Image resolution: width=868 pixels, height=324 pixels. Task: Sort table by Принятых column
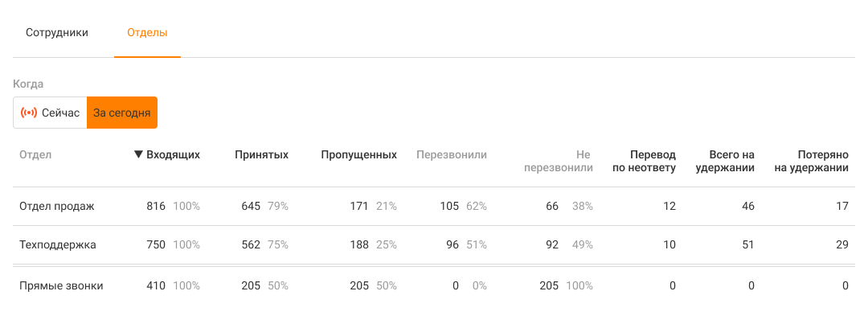click(x=261, y=154)
